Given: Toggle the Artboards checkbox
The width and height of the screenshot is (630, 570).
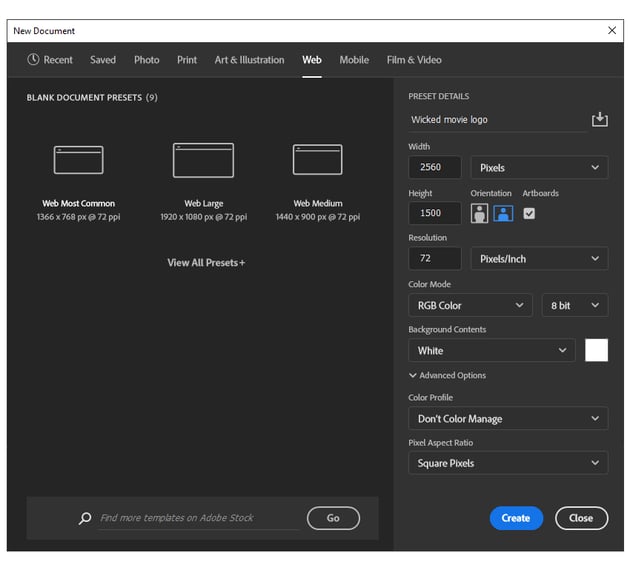Looking at the screenshot, I should tap(529, 213).
